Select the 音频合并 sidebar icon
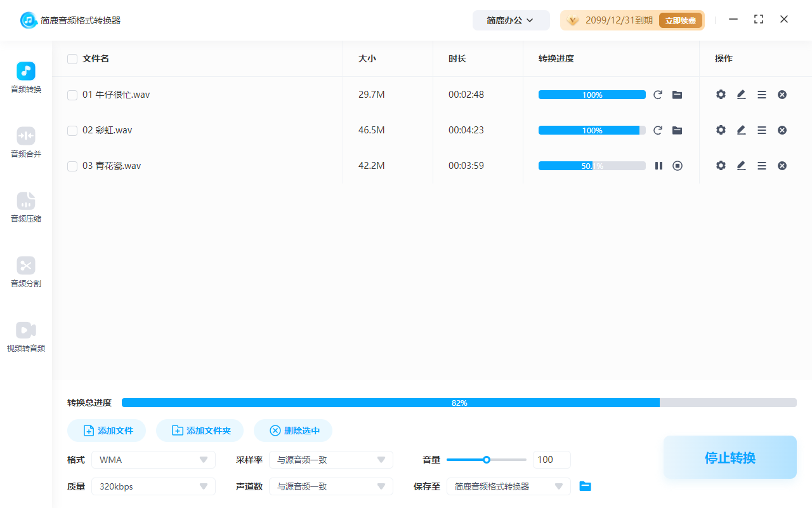Screen dimensions: 812x508 click(x=25, y=142)
